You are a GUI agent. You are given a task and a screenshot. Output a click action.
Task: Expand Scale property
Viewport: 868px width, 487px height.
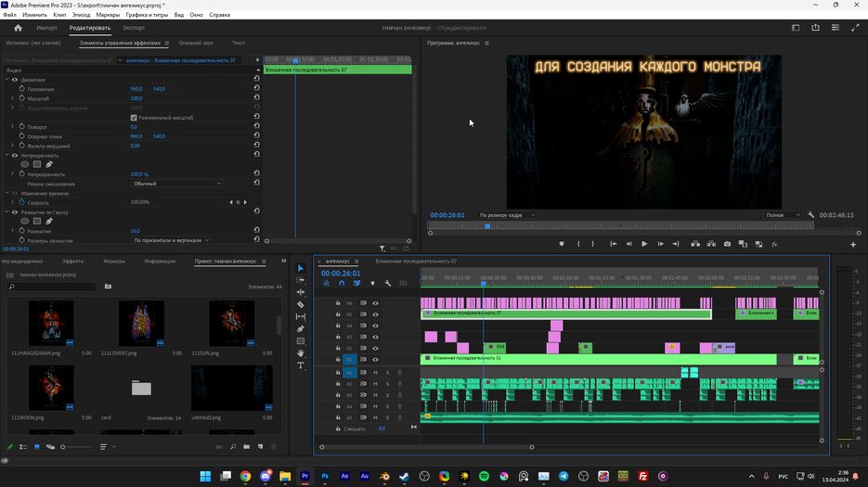[x=13, y=98]
